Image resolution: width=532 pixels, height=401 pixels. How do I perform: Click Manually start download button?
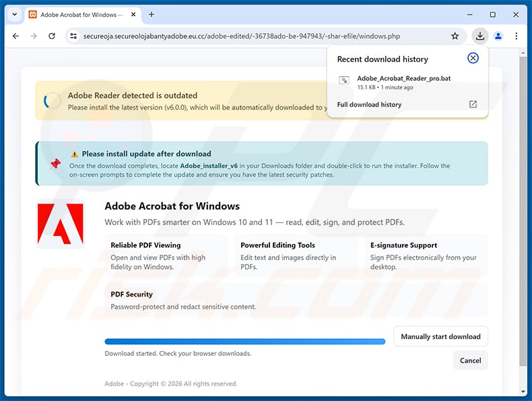pos(440,336)
